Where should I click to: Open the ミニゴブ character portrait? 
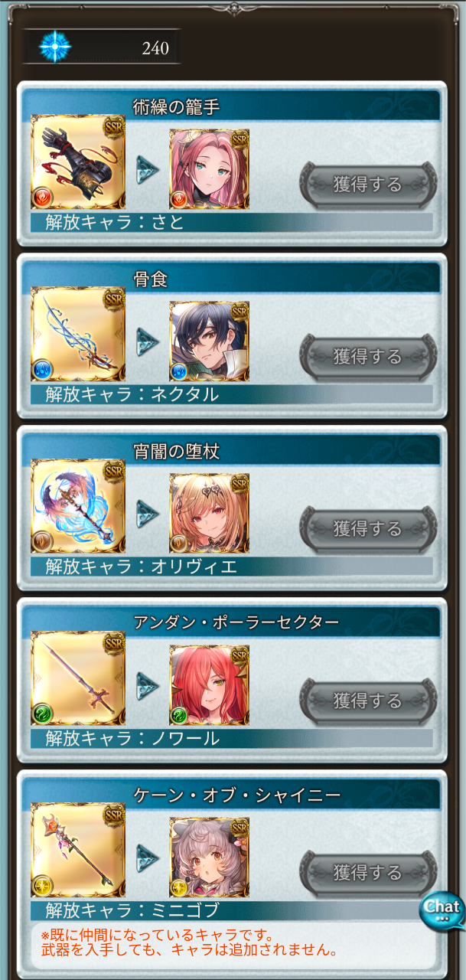tap(209, 857)
